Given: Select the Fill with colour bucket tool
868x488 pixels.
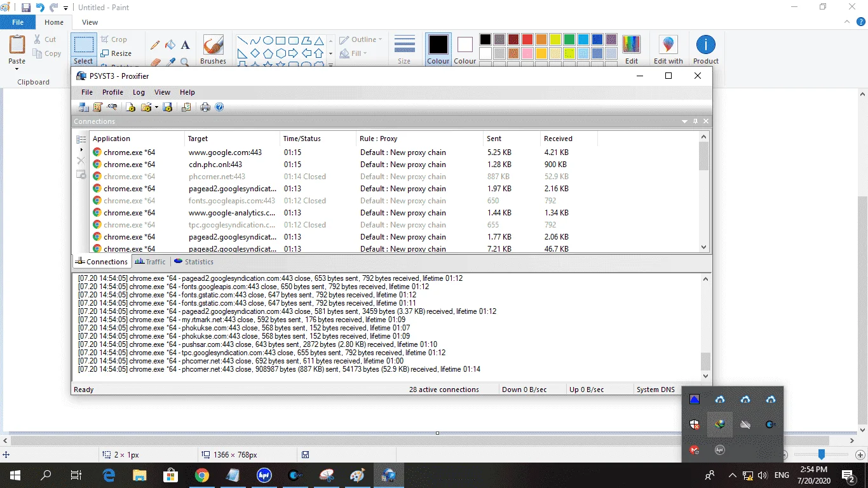Looking at the screenshot, I should [170, 45].
